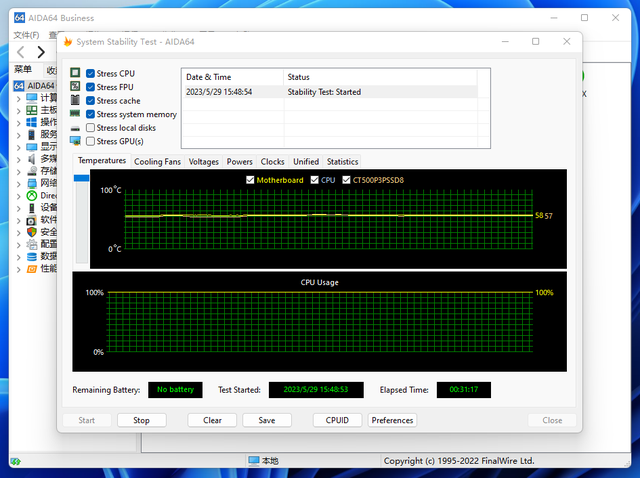
Task: Expand the motherboard node in the tree
Action: point(18,111)
